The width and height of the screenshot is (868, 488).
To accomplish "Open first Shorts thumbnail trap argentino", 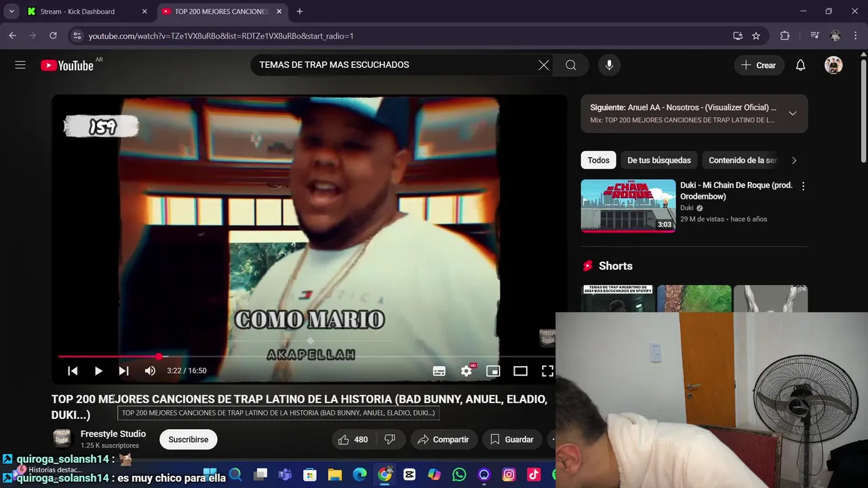I will (618, 298).
